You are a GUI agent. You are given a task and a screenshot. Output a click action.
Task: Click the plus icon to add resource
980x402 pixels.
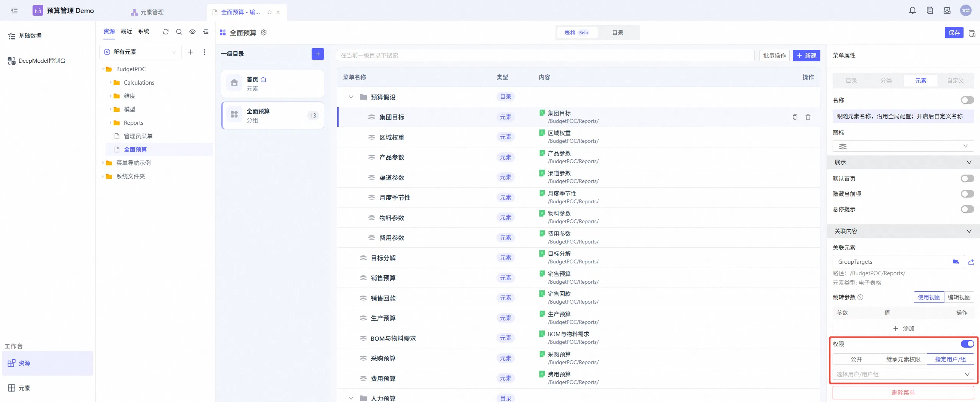click(190, 52)
